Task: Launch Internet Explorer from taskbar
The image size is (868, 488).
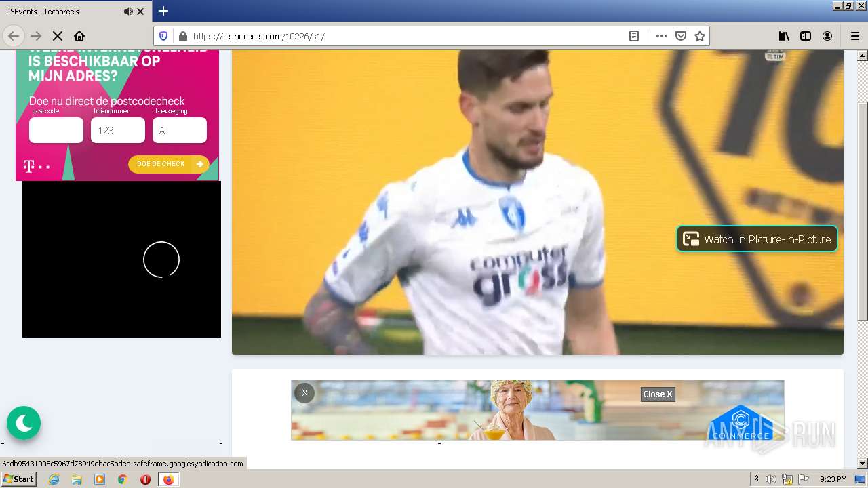Action: pyautogui.click(x=54, y=479)
